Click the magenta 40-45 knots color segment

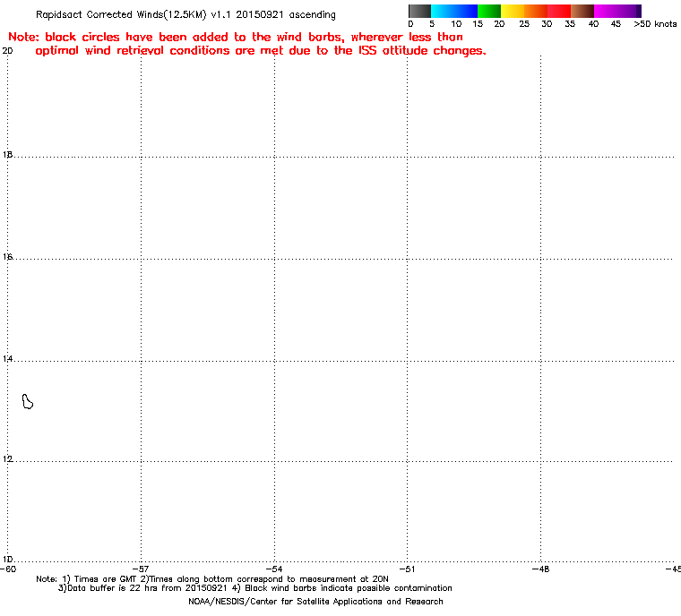[606, 11]
